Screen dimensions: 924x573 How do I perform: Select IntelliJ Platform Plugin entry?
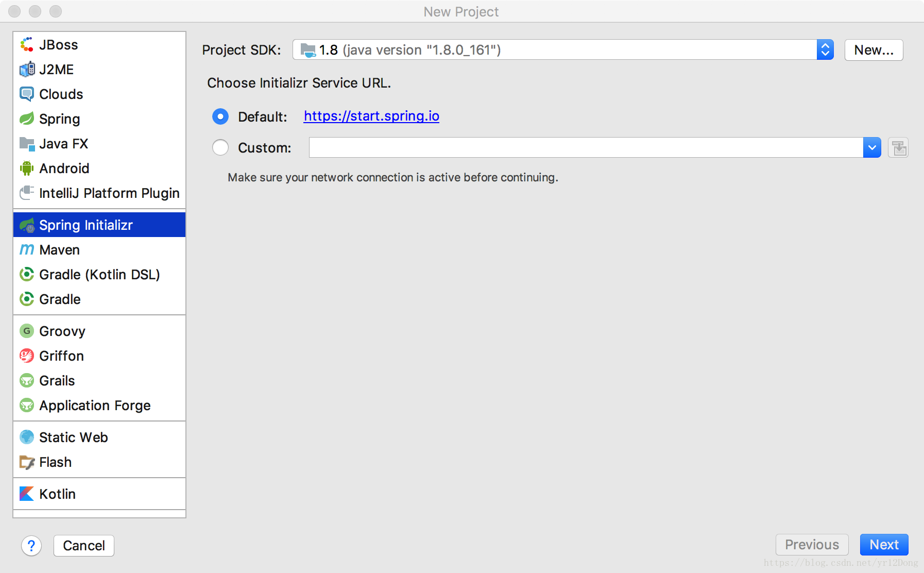99,193
